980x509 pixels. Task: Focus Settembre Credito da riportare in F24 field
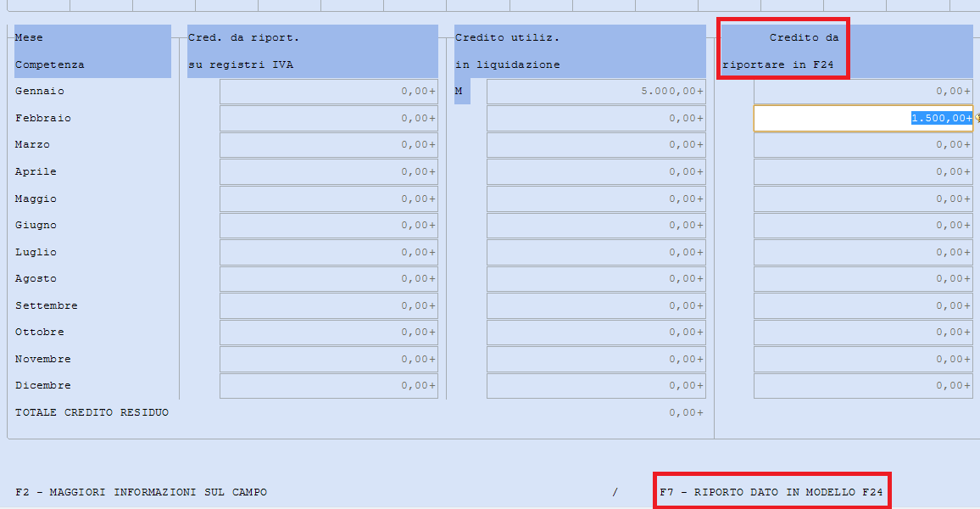pyautogui.click(x=863, y=305)
